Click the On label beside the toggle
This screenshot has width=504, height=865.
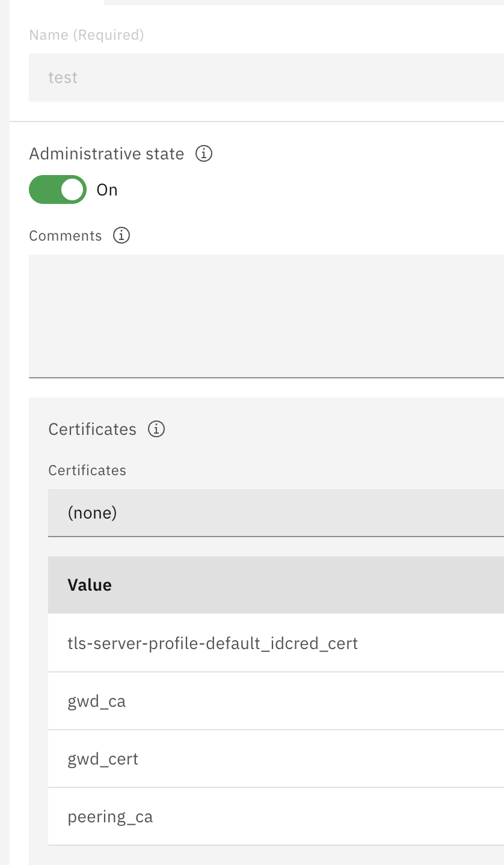point(106,189)
